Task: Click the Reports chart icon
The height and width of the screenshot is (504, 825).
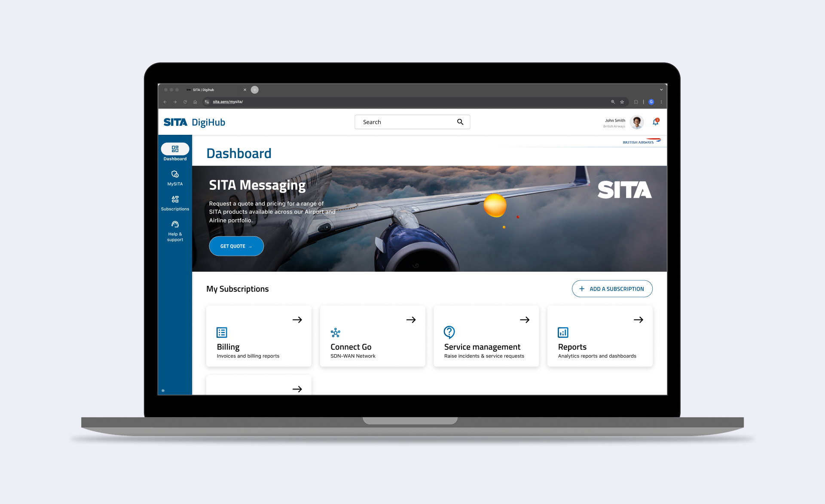Action: click(x=563, y=332)
